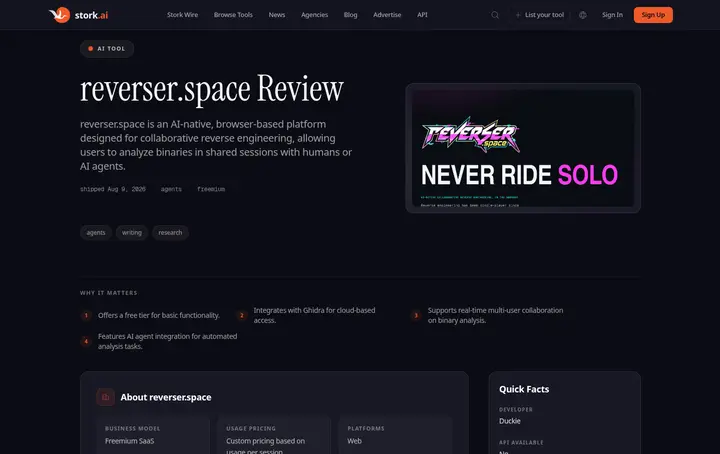Screen dimensions: 720x454
Task: Click the stork.ai bird logo
Action: click(x=59, y=15)
